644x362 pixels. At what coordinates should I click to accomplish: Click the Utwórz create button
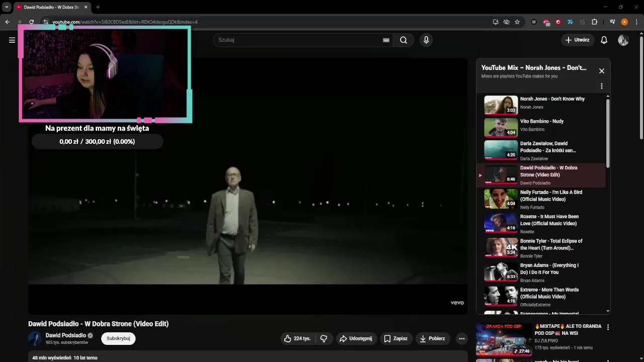coord(577,40)
